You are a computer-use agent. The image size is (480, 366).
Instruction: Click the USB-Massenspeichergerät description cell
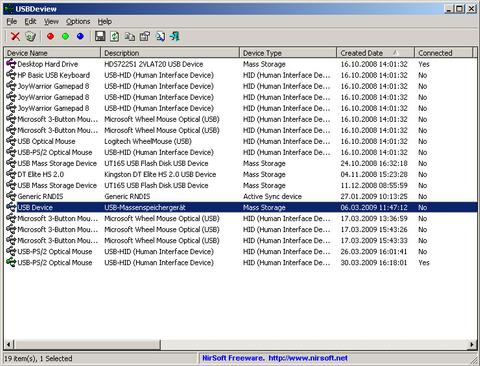click(145, 207)
